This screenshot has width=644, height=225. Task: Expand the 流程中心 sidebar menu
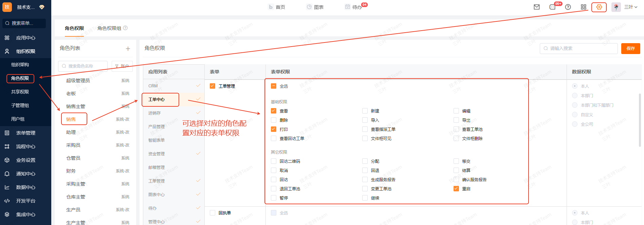[x=25, y=146]
